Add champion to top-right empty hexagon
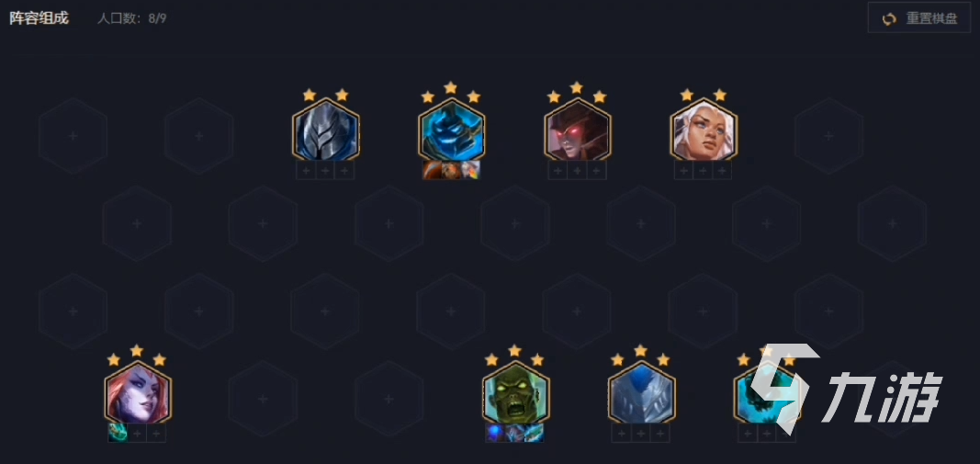 (828, 136)
